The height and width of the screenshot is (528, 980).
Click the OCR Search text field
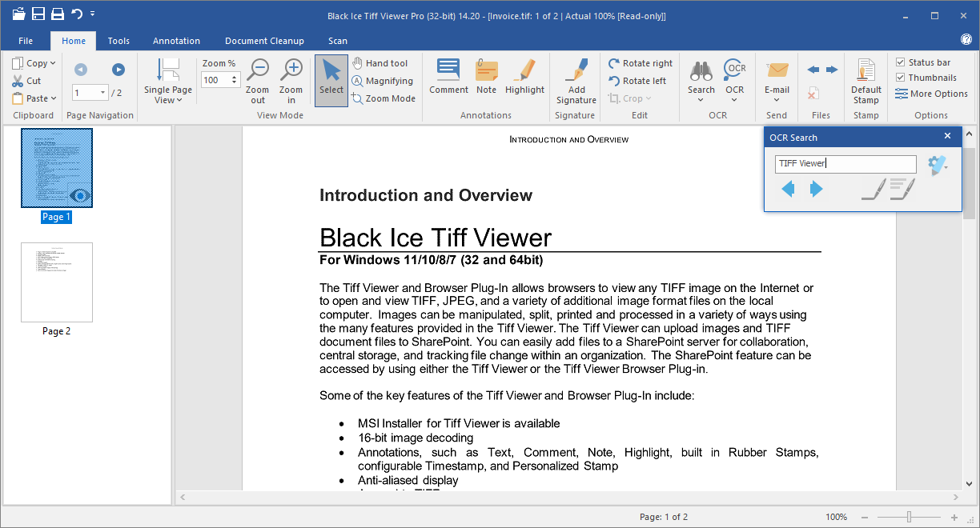(845, 164)
